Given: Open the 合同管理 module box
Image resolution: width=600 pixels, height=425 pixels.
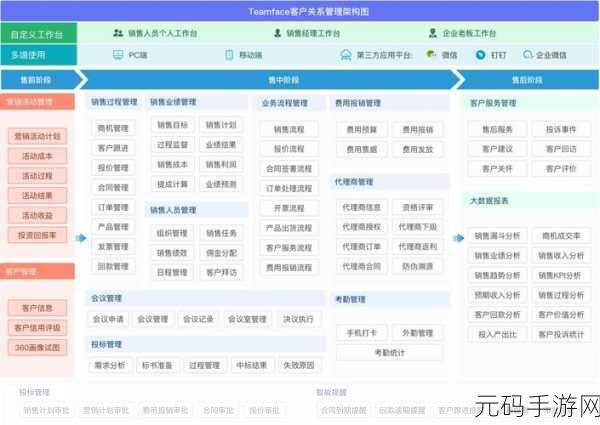Looking at the screenshot, I should click(113, 188).
